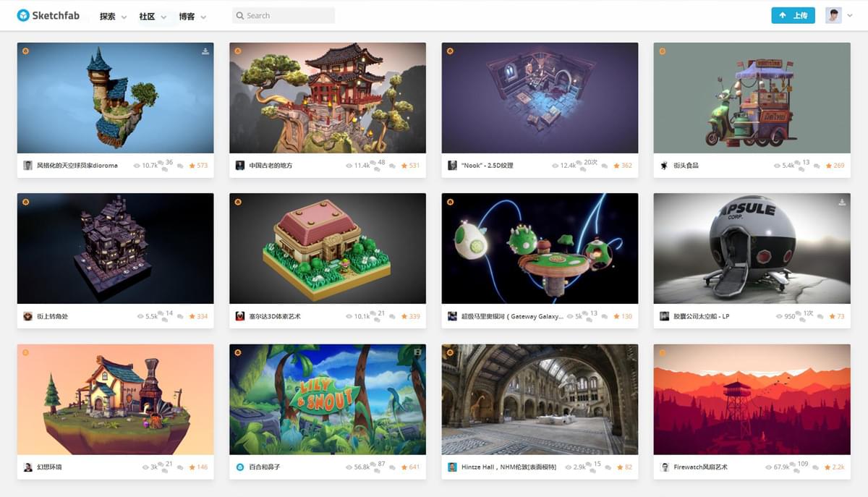
Task: Click the download icon on Capsule Corp model
Action: coord(842,202)
